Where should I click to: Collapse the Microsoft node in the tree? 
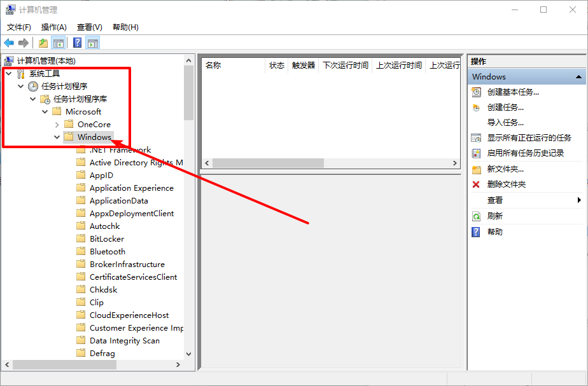44,111
